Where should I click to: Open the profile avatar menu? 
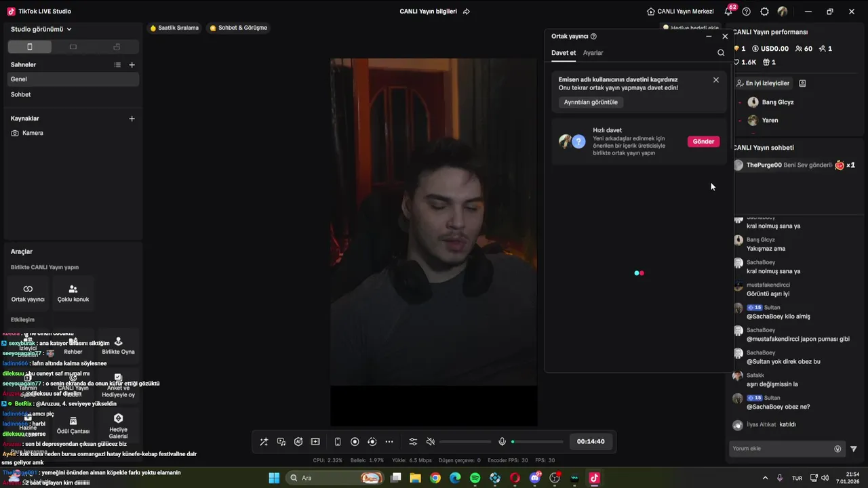pos(783,12)
